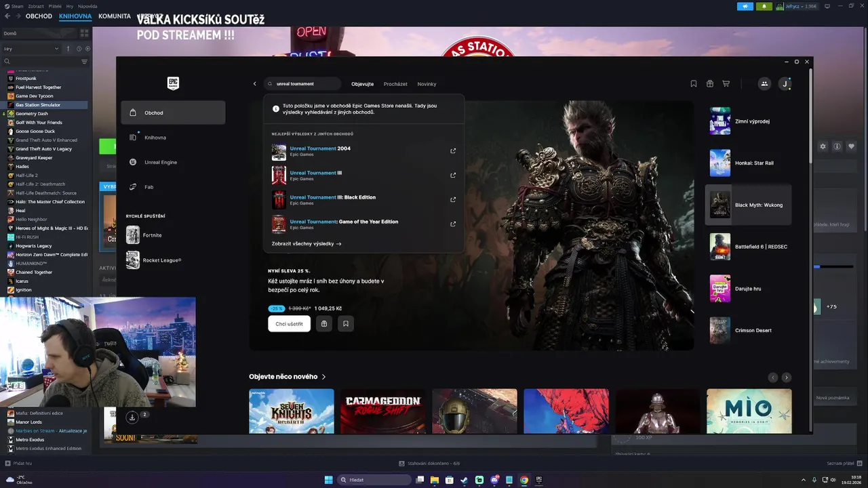This screenshot has width=868, height=488.
Task: Open the Steam notifications bell icon
Action: pyautogui.click(x=764, y=6)
